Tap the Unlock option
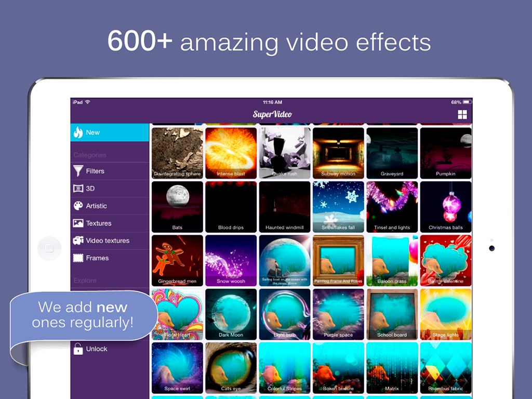 coord(110,349)
